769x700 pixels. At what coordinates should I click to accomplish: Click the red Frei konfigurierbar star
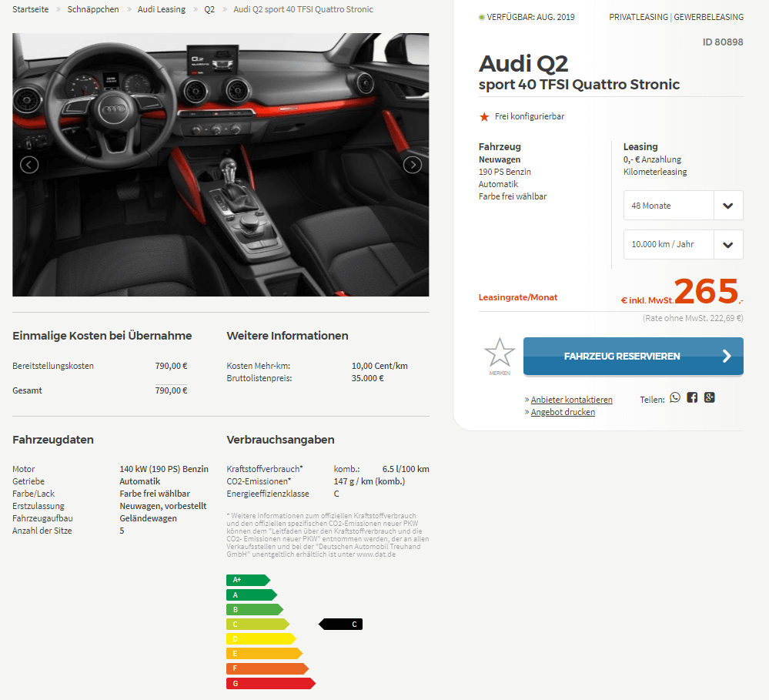click(484, 117)
